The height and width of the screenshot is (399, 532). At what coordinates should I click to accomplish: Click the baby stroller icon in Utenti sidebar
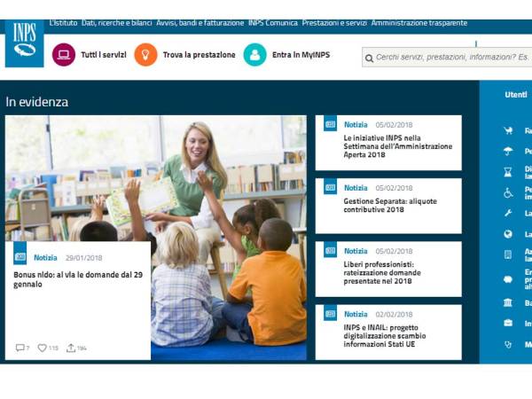[508, 130]
